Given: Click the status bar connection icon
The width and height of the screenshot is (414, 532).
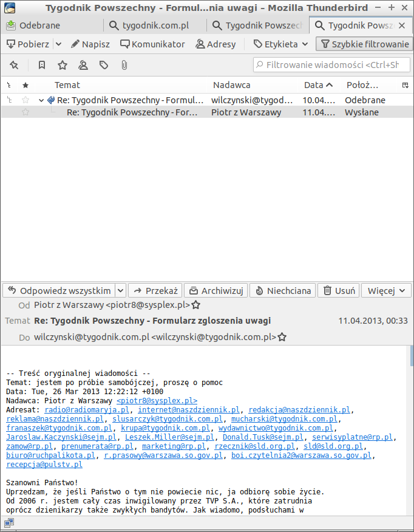Looking at the screenshot, I should tap(9, 522).
